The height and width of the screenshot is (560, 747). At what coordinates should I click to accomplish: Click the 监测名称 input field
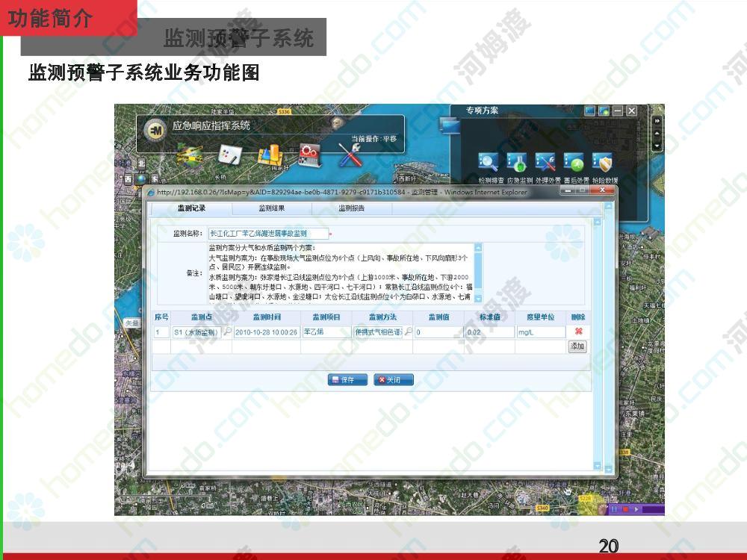(267, 234)
